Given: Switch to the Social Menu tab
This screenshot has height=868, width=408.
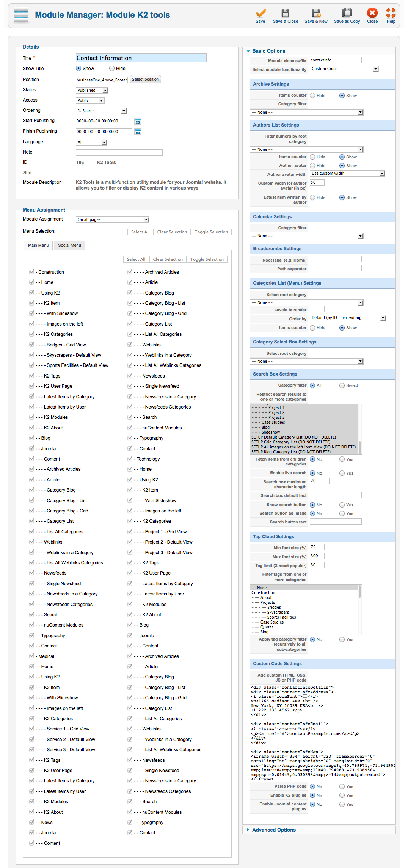Looking at the screenshot, I should (x=69, y=245).
